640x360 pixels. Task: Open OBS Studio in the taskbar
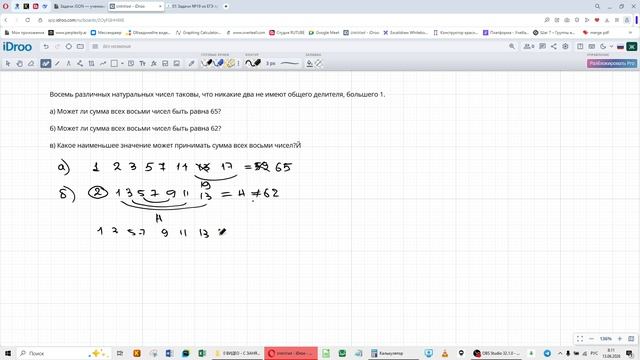tap(497, 353)
